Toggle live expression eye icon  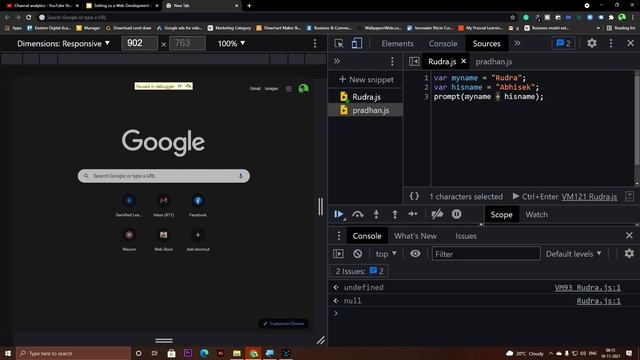[x=415, y=254]
